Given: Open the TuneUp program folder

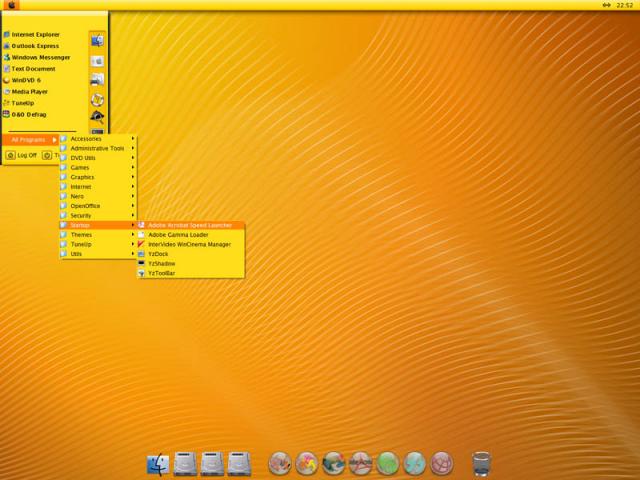Looking at the screenshot, I should coord(98,244).
